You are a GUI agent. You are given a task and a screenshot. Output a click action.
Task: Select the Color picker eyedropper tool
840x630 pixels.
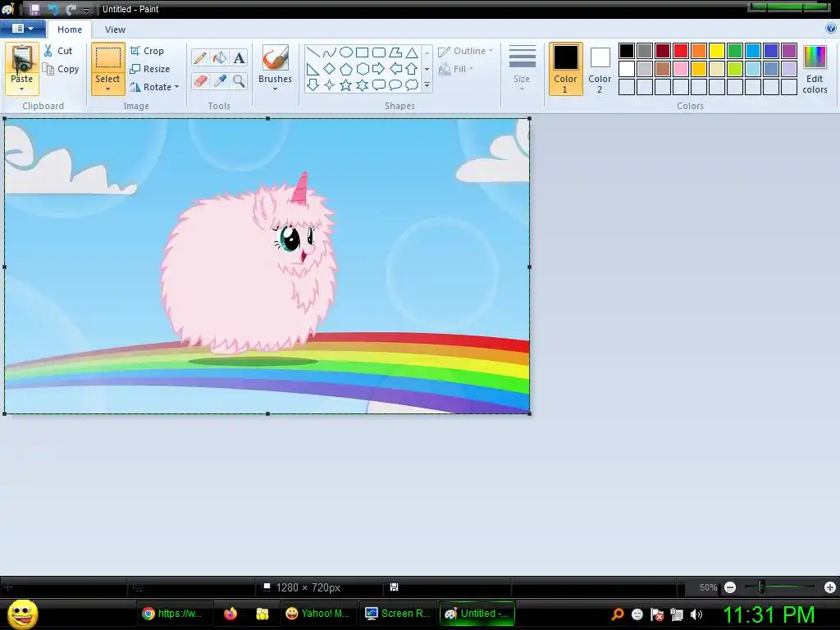click(220, 81)
